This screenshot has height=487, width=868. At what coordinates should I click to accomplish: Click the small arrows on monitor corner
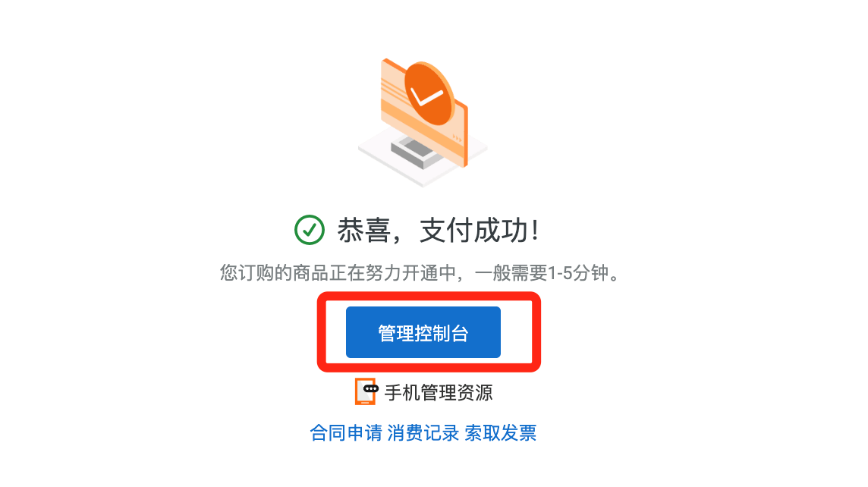click(458, 138)
